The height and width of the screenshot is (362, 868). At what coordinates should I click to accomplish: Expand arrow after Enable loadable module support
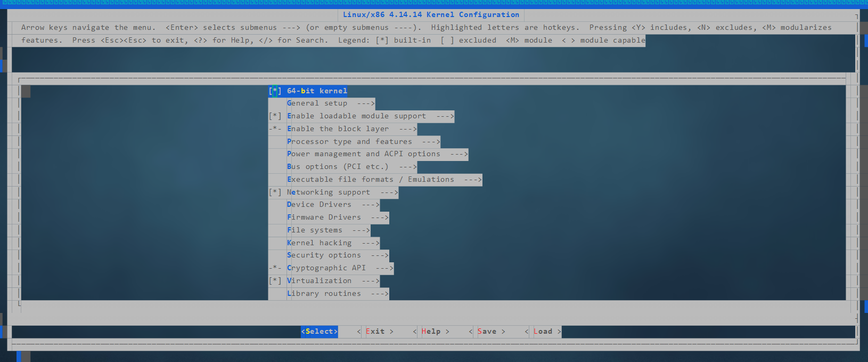445,116
